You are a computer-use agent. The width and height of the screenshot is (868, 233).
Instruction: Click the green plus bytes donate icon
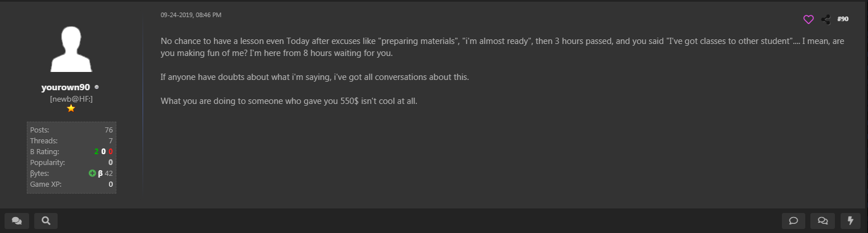92,173
